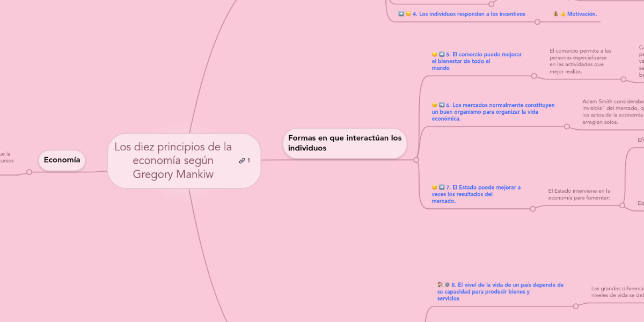Collapse the children of principle 7

[532, 209]
